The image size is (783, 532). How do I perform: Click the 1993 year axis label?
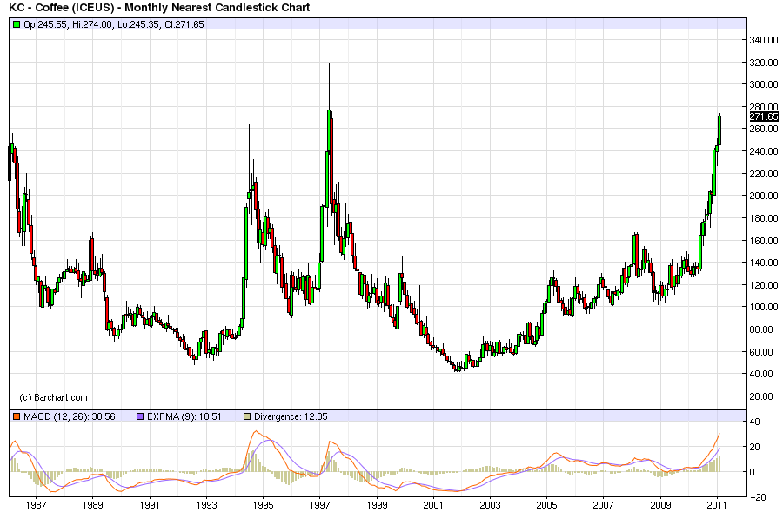click(206, 505)
